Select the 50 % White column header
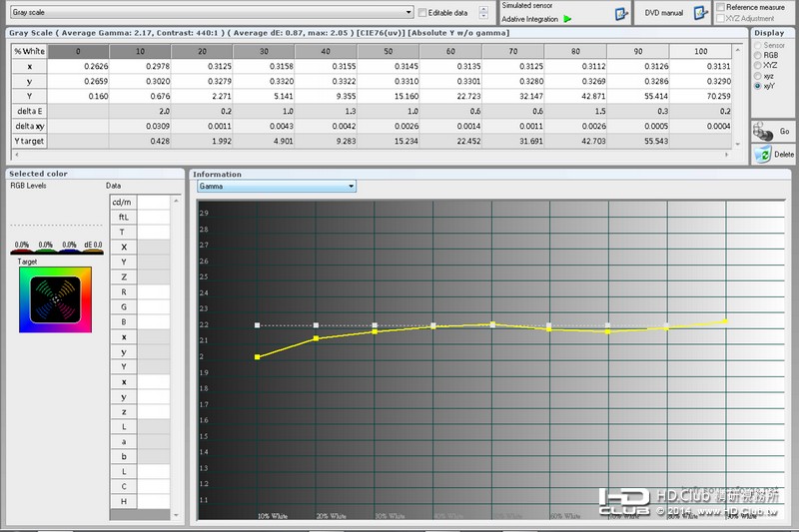 [389, 52]
